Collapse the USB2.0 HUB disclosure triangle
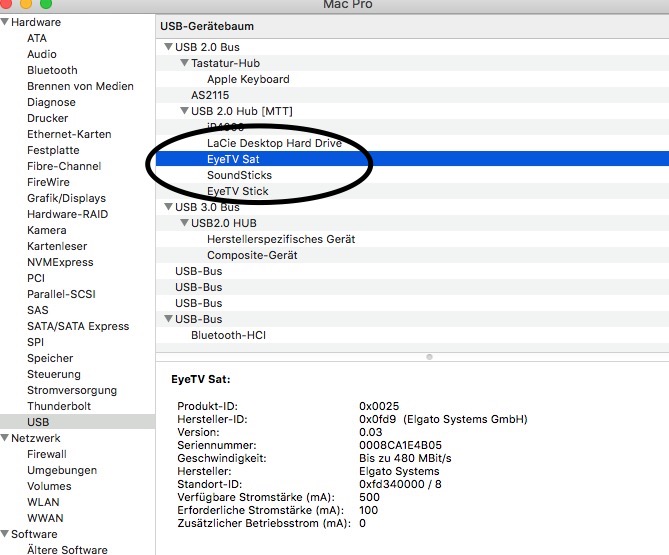This screenshot has width=669, height=555. (x=184, y=223)
